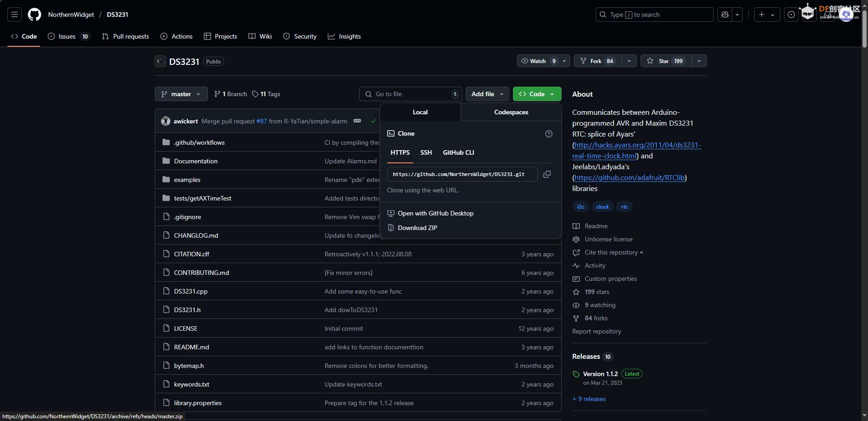Open the Security tab
This screenshot has width=868, height=421.
pyautogui.click(x=300, y=36)
